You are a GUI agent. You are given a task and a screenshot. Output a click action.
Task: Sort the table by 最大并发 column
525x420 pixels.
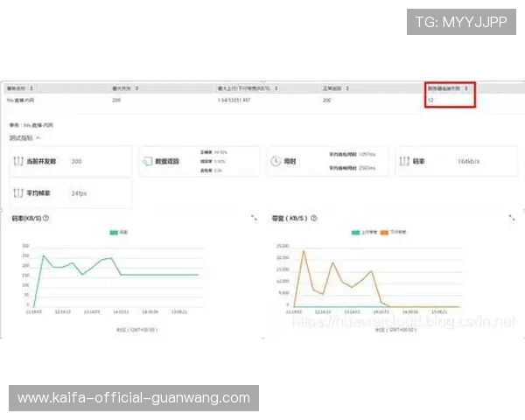pos(126,88)
